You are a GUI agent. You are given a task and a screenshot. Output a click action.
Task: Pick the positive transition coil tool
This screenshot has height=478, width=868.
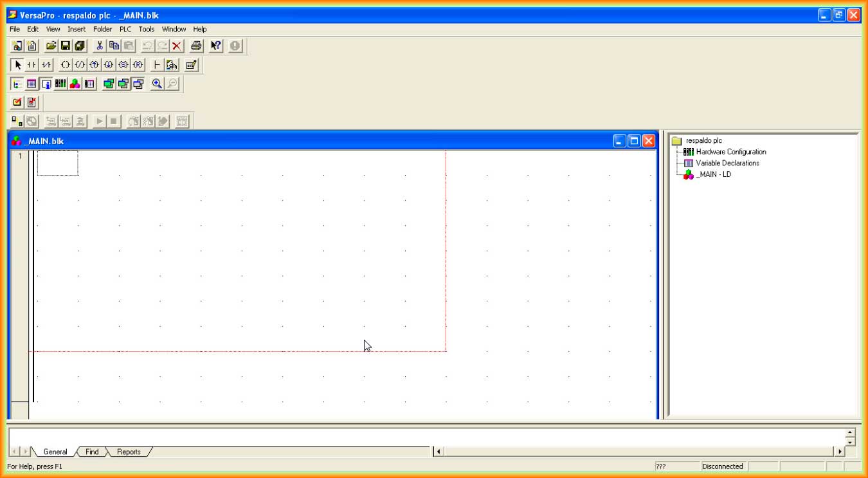(x=94, y=65)
